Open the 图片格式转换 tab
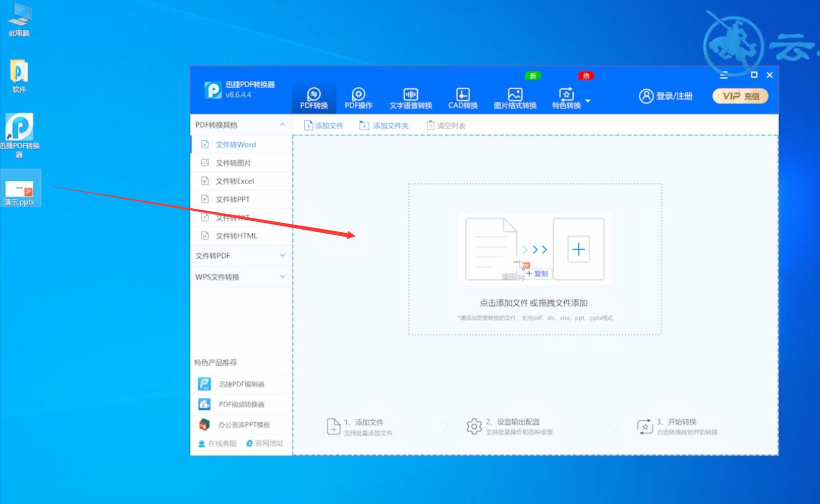This screenshot has width=820, height=504. point(515,98)
